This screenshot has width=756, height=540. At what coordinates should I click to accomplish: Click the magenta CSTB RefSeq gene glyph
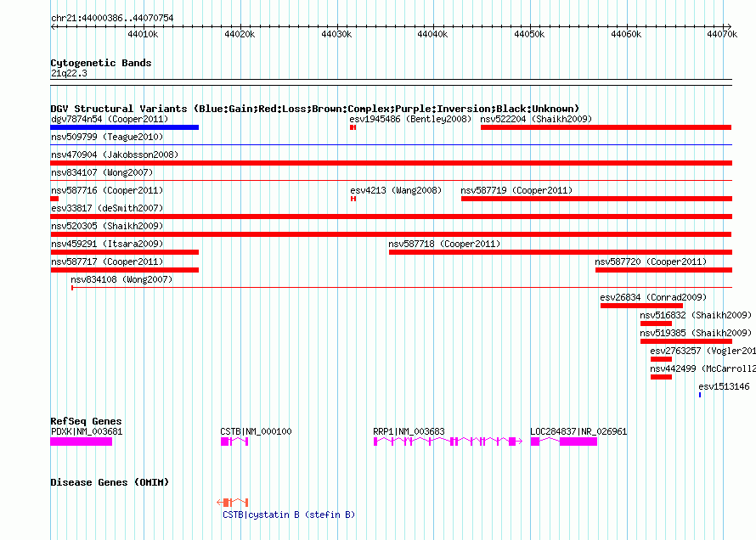point(234,442)
